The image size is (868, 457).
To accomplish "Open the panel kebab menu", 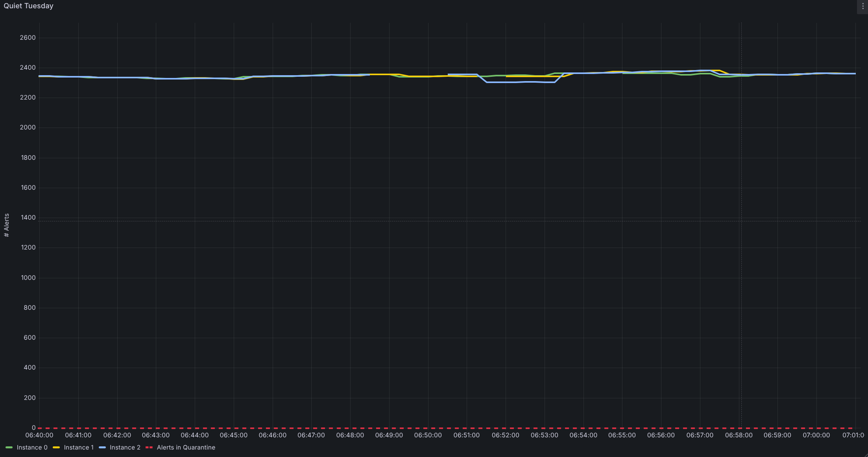I will click(862, 6).
